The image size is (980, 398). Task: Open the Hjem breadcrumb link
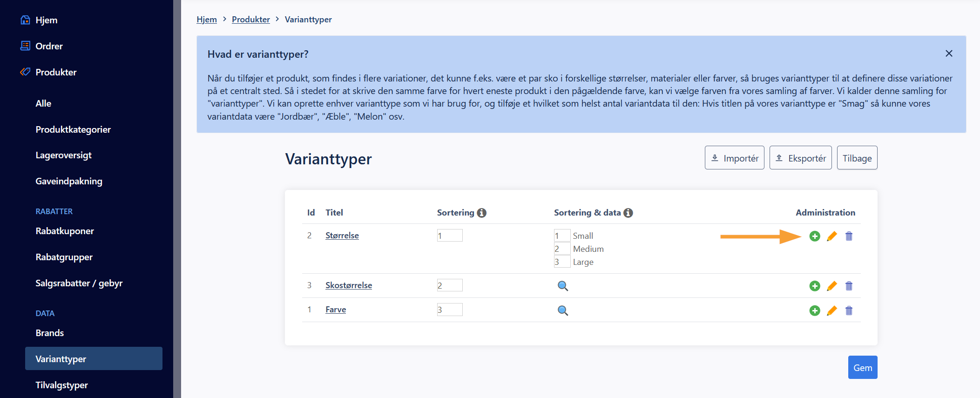point(207,20)
